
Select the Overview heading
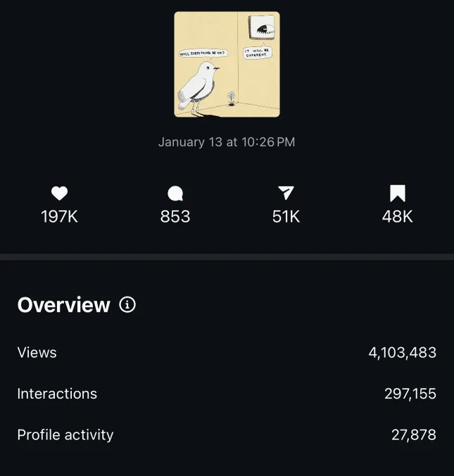[64, 305]
